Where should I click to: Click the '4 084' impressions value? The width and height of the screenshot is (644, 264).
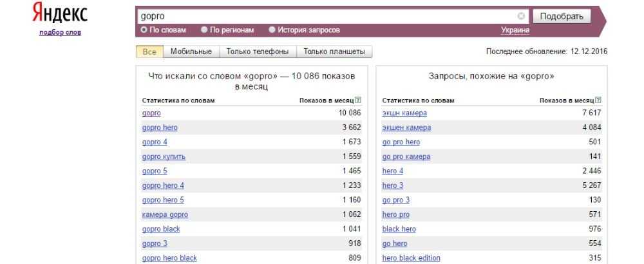[x=591, y=127]
